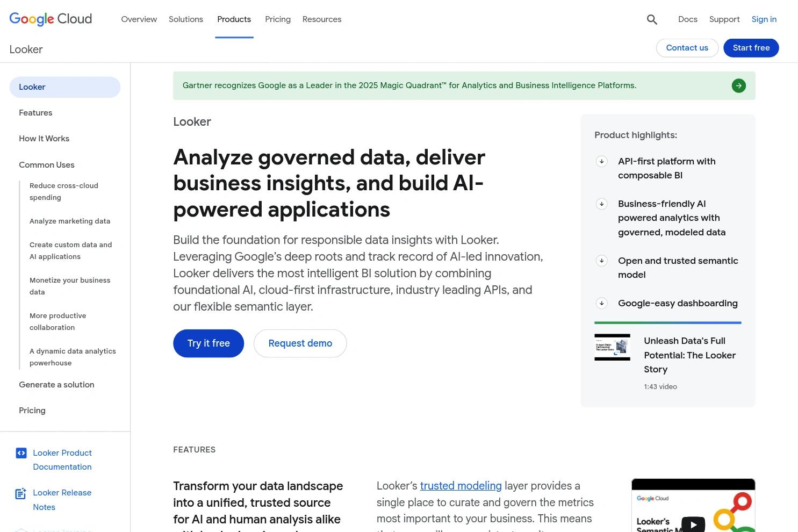Click the Looker Release Notes document icon
798x532 pixels.
[x=21, y=493]
